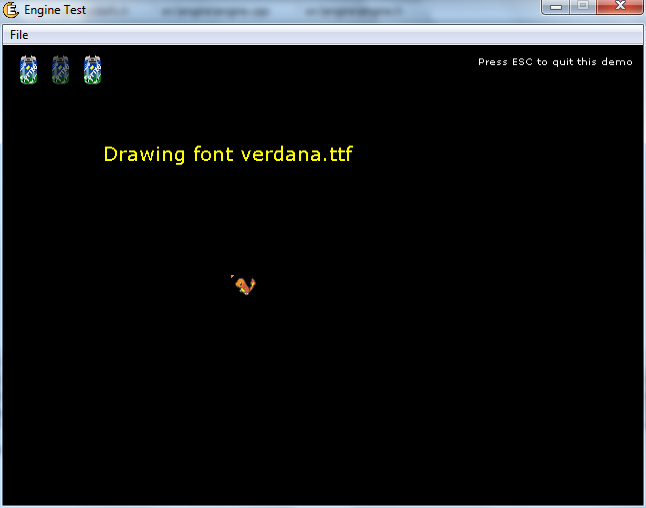Click the dimmed middle soda can sprite
Screen dimensions: 646x508
60,70
